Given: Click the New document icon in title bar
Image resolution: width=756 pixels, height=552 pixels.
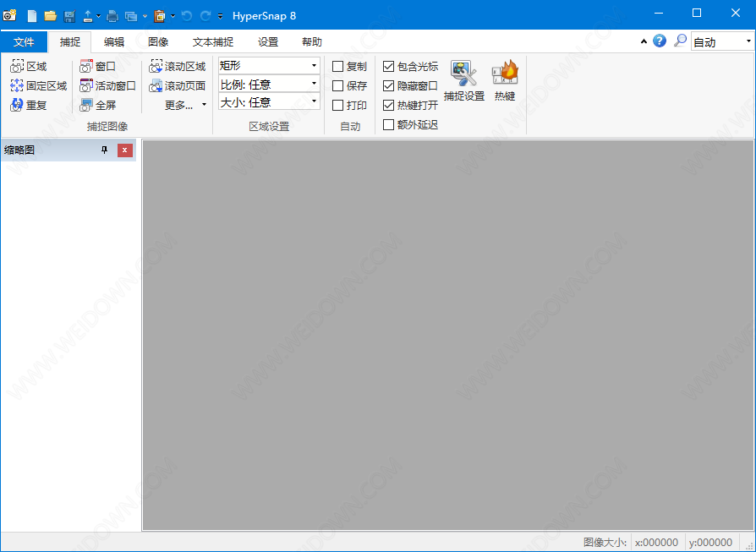Looking at the screenshot, I should [x=32, y=16].
